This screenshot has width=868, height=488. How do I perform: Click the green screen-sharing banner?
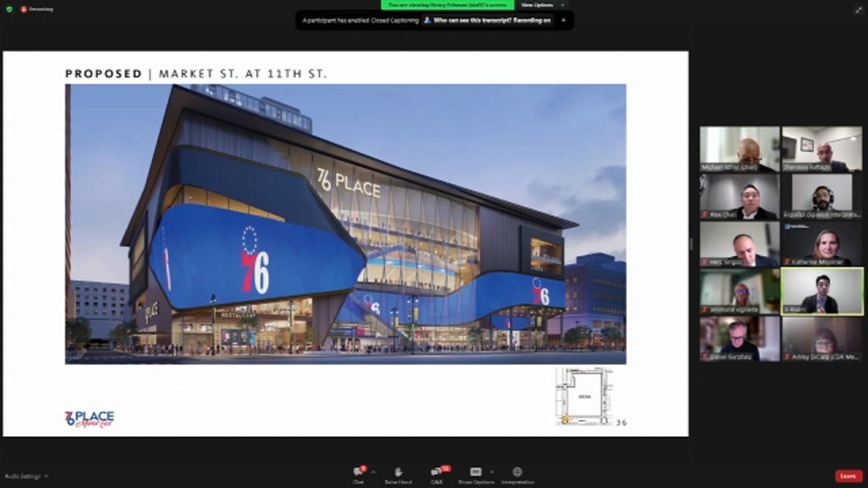[x=447, y=5]
